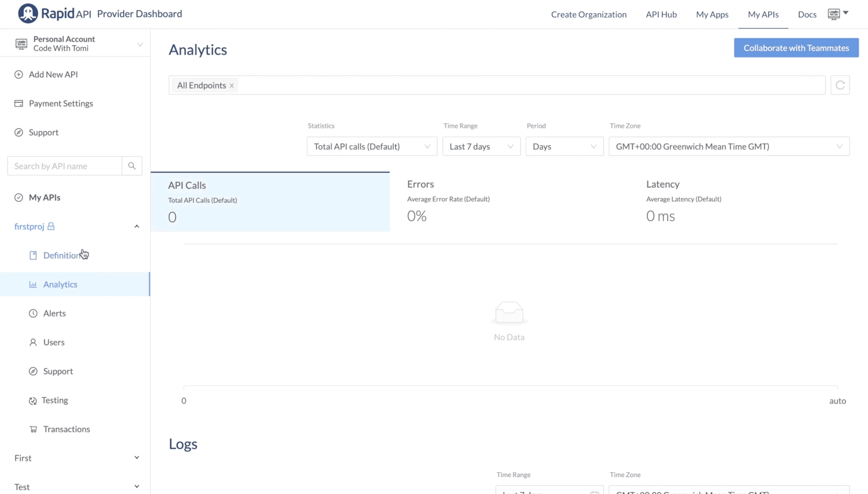
Task: Click the My APIs checkmark icon
Action: [19, 198]
